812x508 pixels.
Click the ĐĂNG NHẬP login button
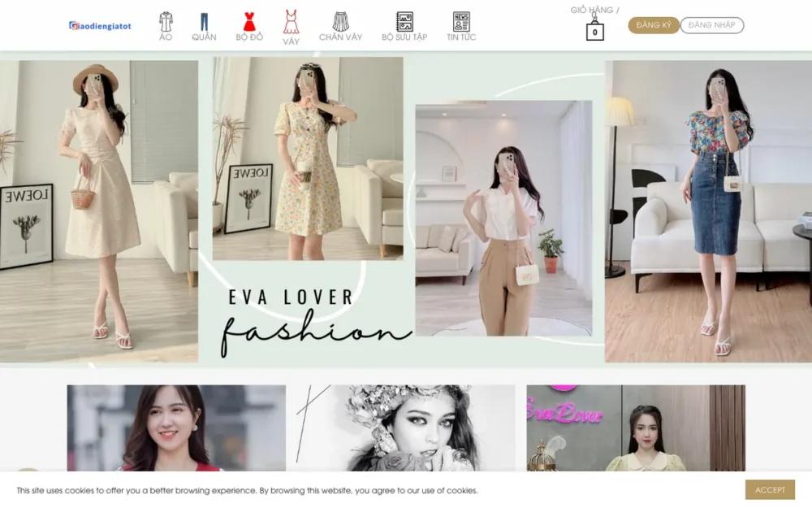711,25
